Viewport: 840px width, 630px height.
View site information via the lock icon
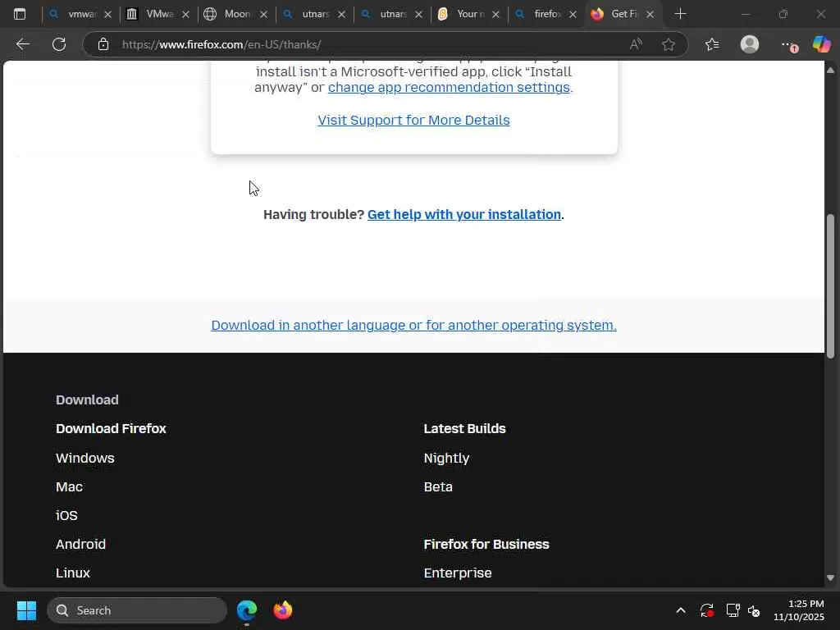tap(103, 44)
